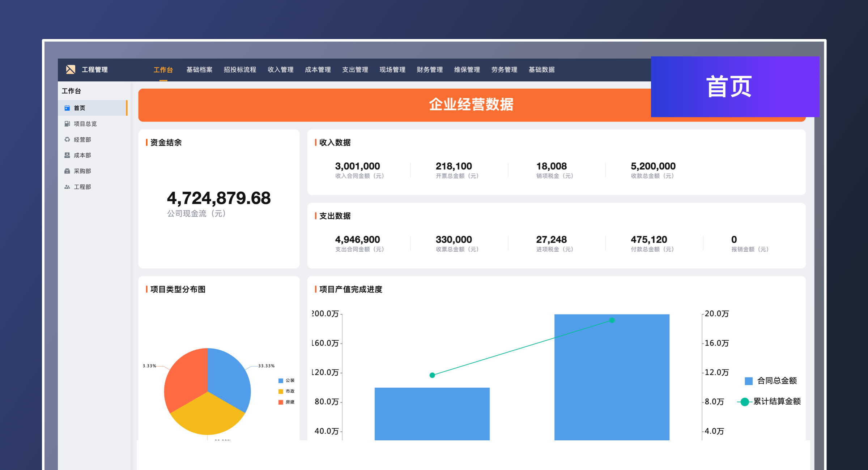Click the 劳务管理 navigation item

[504, 69]
